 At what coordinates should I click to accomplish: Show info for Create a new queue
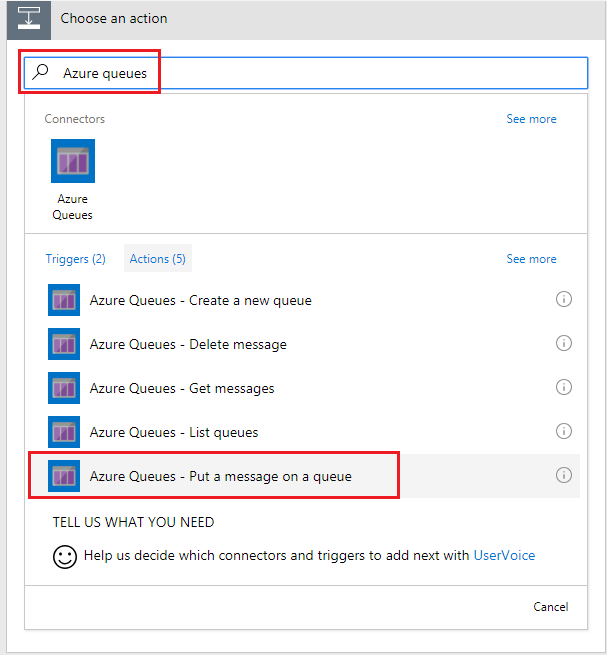click(564, 299)
